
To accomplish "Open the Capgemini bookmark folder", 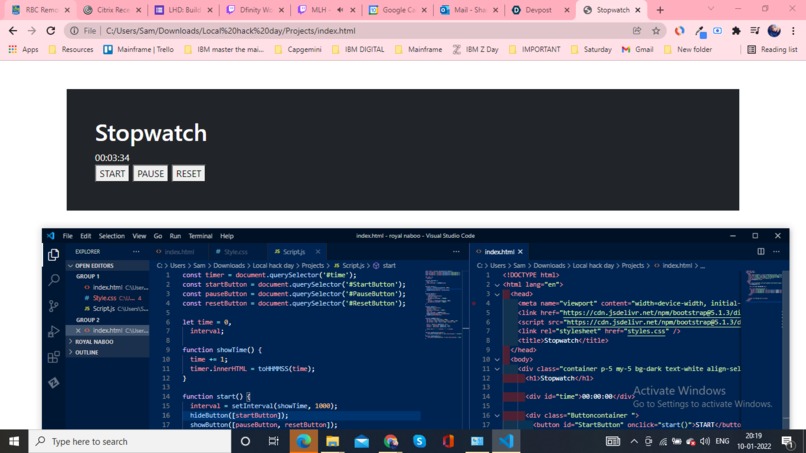I will pos(298,49).
